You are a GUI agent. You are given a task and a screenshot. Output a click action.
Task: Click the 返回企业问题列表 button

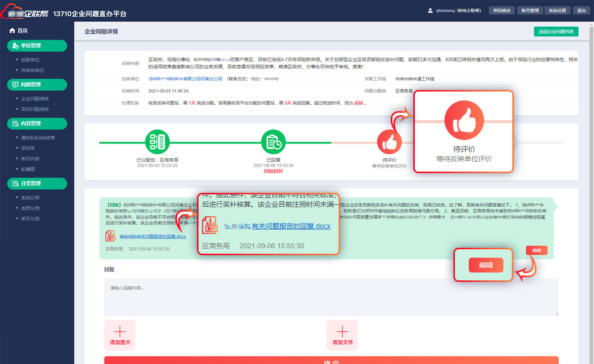tap(556, 32)
